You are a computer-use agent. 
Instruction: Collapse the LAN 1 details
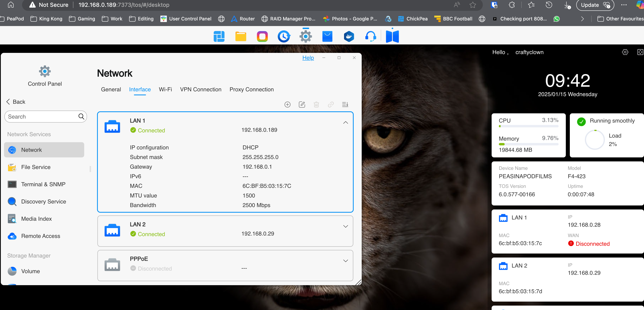click(345, 123)
